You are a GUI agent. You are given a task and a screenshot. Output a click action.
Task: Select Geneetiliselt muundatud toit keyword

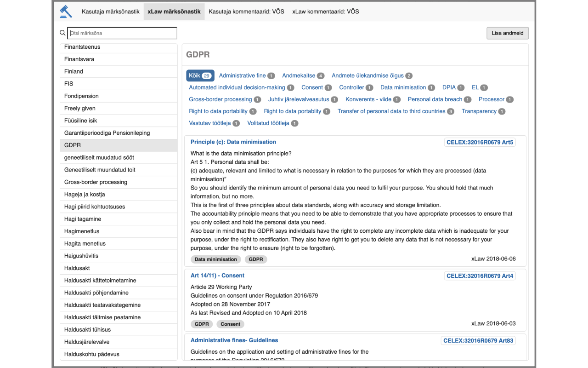(x=119, y=170)
